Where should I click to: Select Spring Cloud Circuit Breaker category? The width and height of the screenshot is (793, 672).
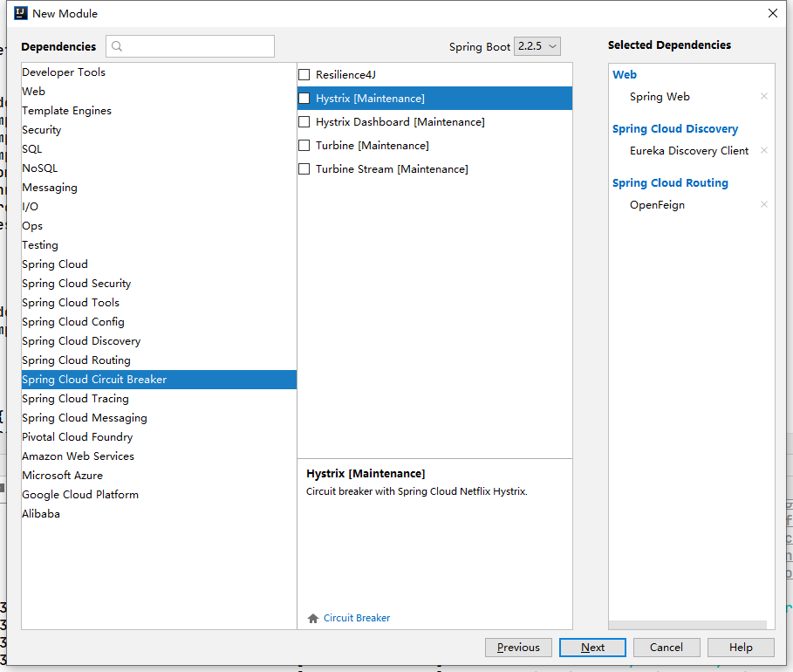point(159,380)
